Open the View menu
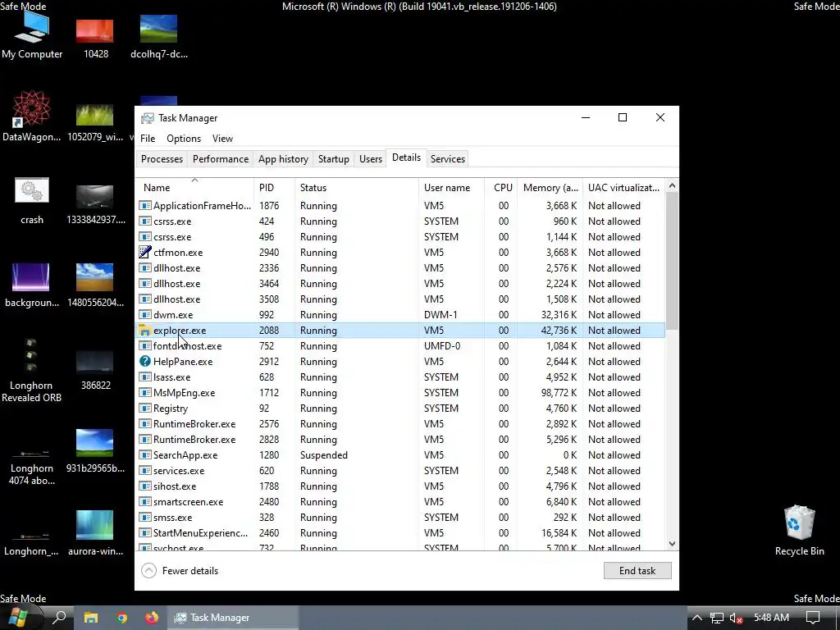 (x=222, y=138)
